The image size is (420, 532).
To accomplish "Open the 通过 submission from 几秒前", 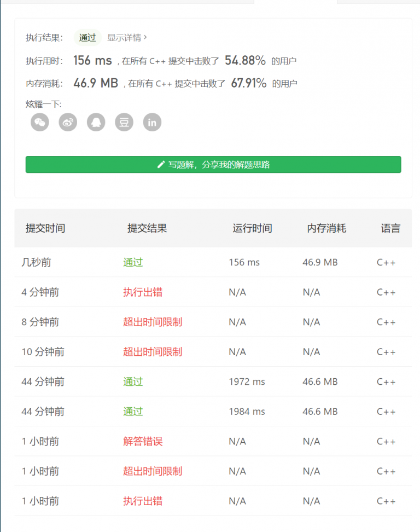I will pyautogui.click(x=133, y=262).
